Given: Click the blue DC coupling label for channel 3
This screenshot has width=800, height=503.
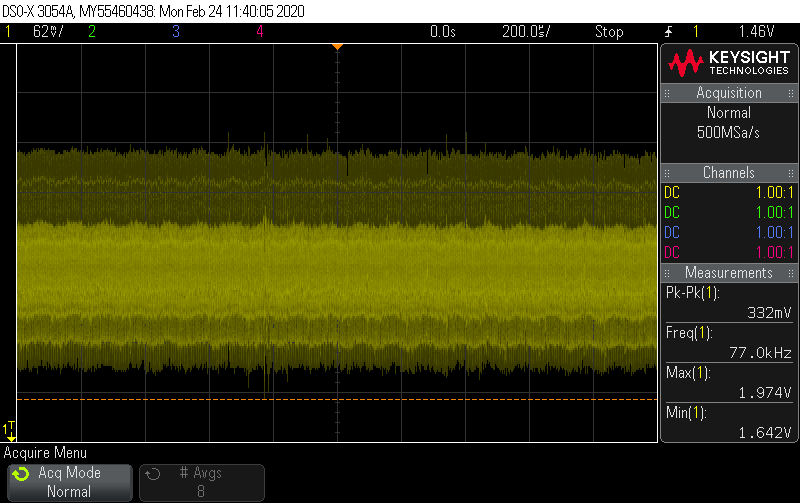Looking at the screenshot, I should point(672,233).
